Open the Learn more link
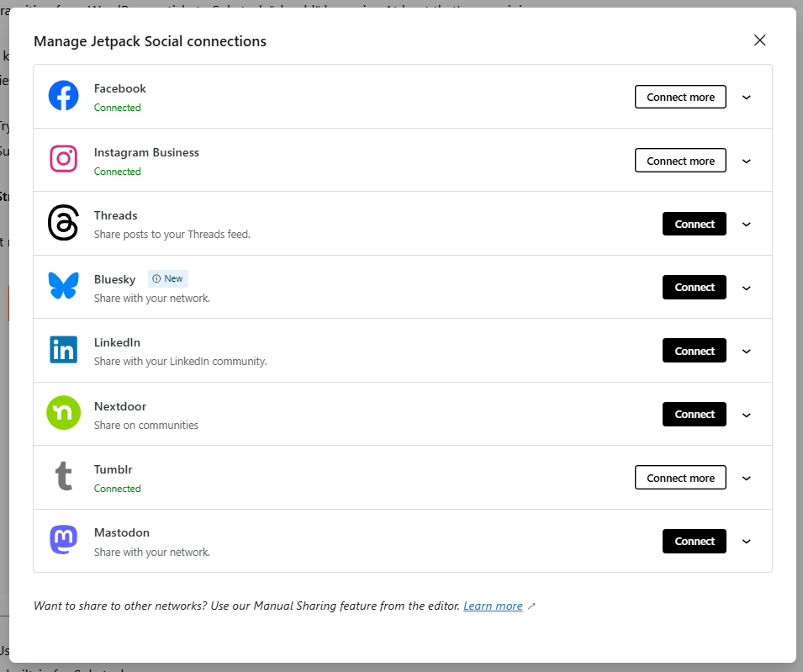803x672 pixels. point(493,606)
